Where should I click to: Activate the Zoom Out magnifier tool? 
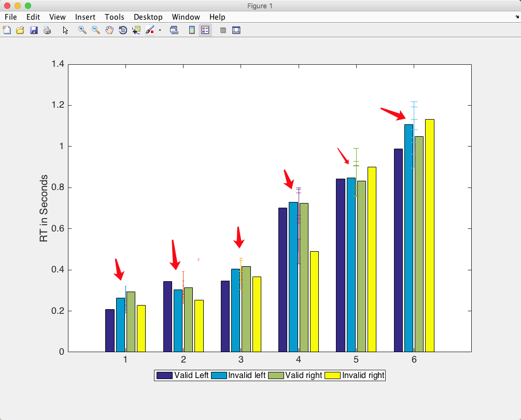pyautogui.click(x=96, y=30)
